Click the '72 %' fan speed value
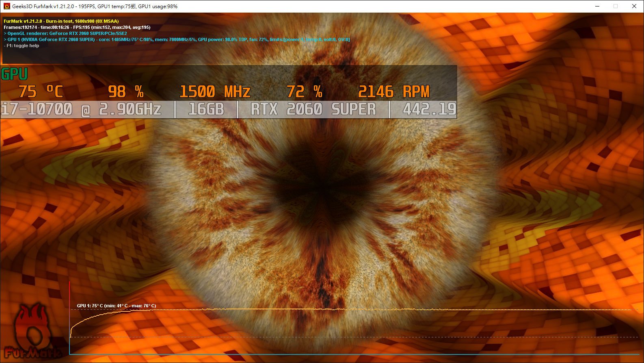 point(305,91)
